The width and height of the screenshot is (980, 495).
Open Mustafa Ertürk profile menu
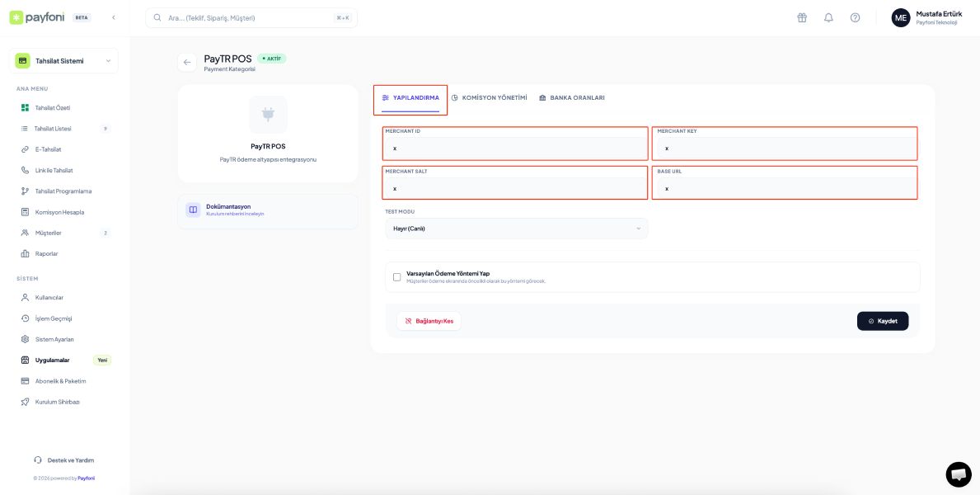[926, 17]
